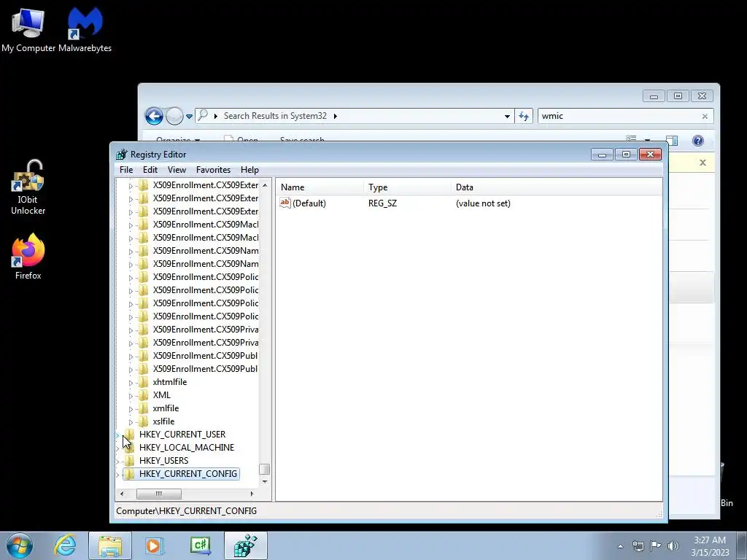Expand the xmlfile key
Image resolution: width=747 pixels, height=560 pixels.
131,409
